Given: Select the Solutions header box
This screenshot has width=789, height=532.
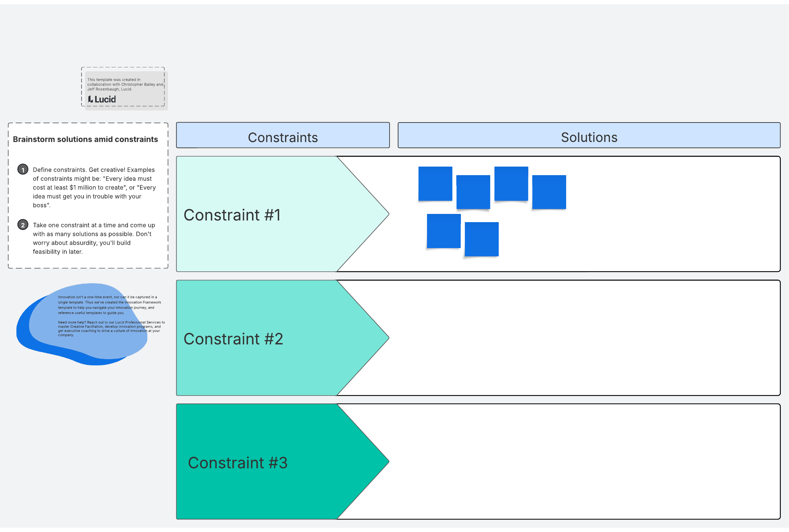Looking at the screenshot, I should coord(589,135).
